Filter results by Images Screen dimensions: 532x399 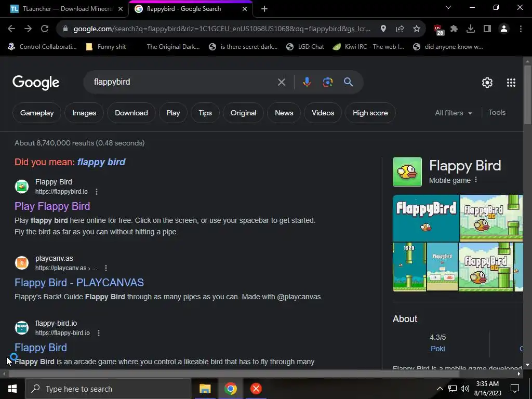click(84, 113)
